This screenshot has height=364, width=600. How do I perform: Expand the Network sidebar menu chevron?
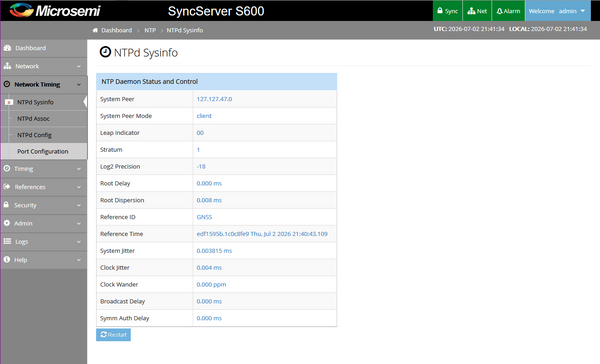(79, 66)
